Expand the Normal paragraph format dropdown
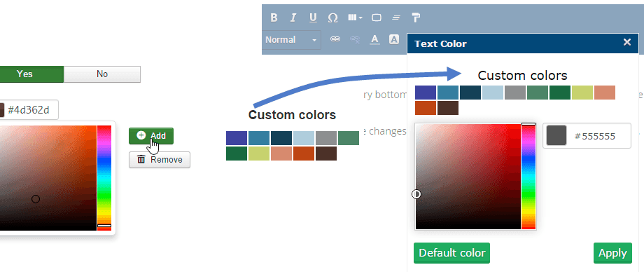Image resolution: width=644 pixels, height=272 pixels. coord(291,40)
